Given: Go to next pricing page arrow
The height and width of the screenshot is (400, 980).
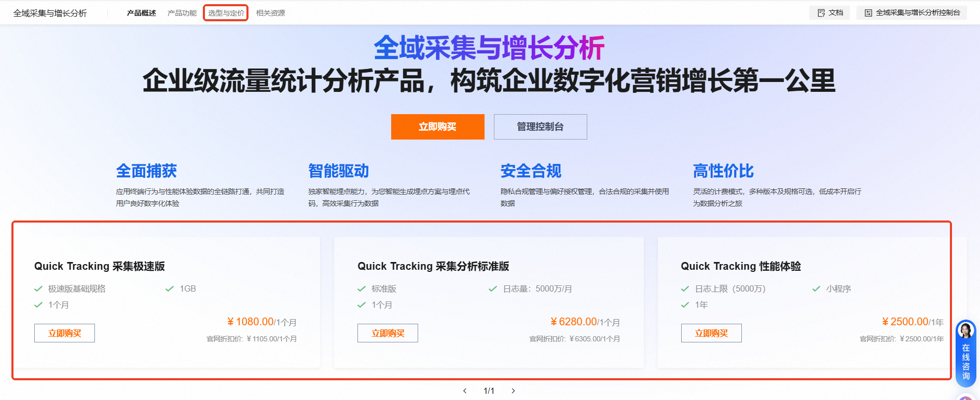Looking at the screenshot, I should click(x=513, y=391).
